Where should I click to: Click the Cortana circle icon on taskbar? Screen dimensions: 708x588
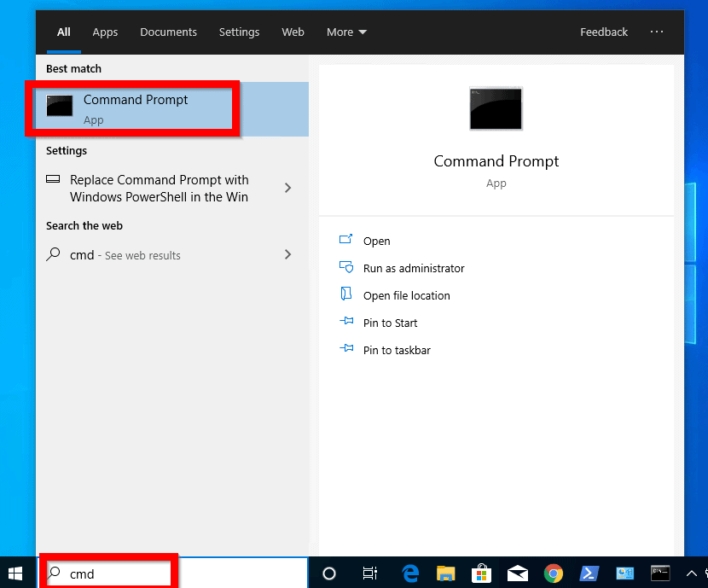click(329, 573)
